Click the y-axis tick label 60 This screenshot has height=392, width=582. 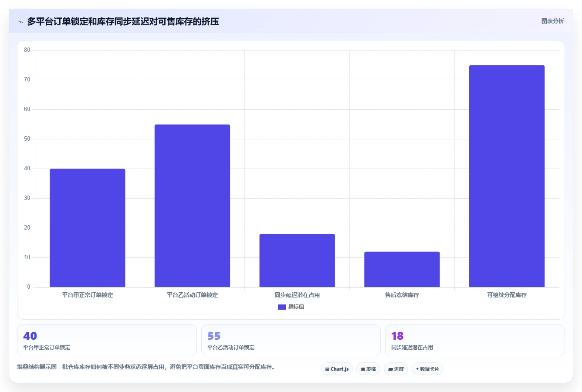click(27, 109)
